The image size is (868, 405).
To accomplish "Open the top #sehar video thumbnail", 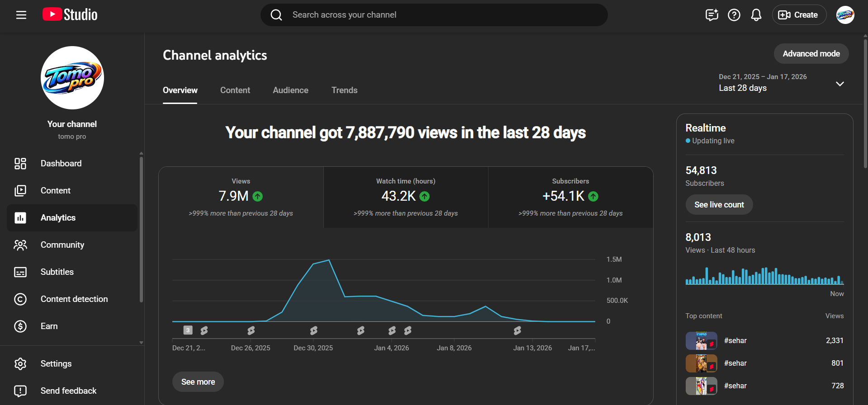I will coord(701,341).
